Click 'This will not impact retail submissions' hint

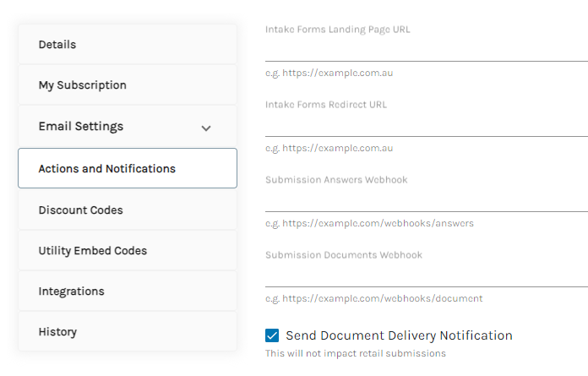click(x=356, y=353)
